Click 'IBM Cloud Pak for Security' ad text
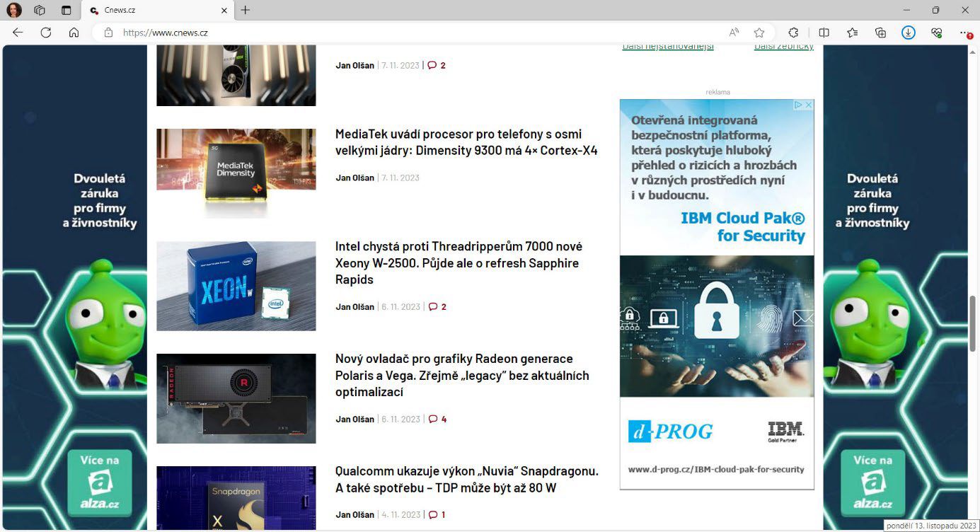This screenshot has height=532, width=980. click(x=743, y=227)
